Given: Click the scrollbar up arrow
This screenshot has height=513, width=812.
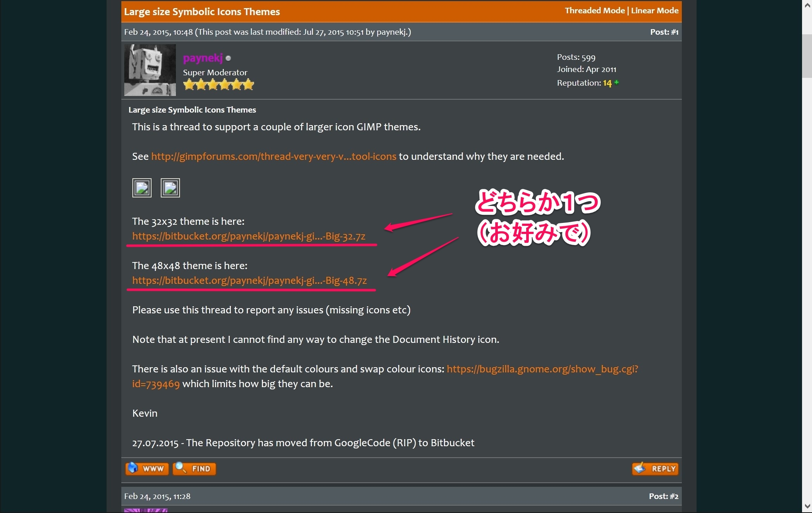Looking at the screenshot, I should [x=807, y=5].
